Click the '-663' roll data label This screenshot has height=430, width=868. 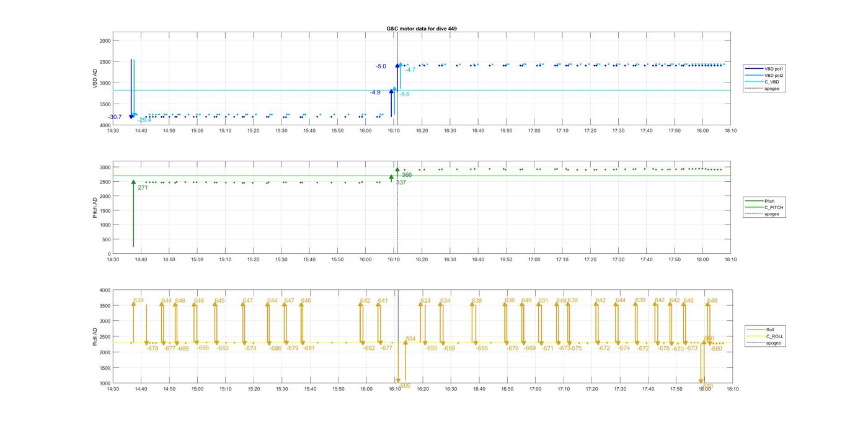point(223,348)
